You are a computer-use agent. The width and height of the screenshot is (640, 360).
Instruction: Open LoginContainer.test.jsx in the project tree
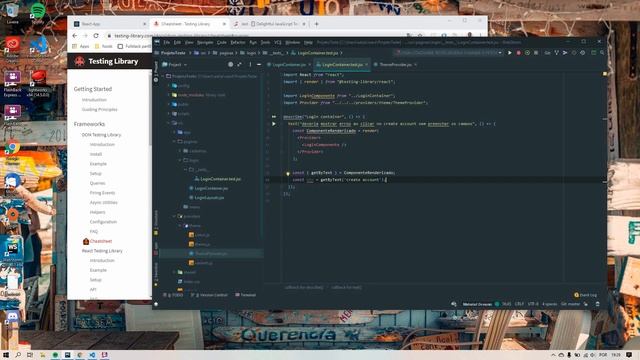220,179
